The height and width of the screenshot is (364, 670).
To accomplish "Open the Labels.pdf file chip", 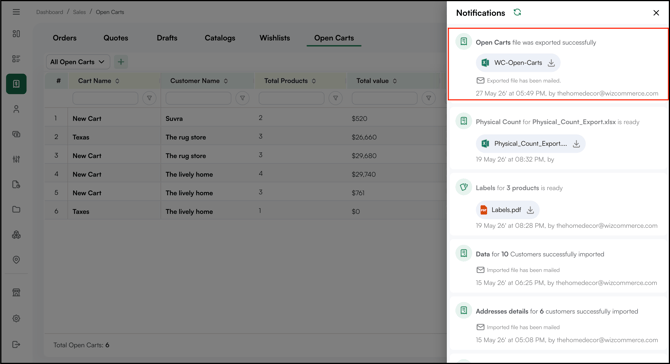I will tap(507, 210).
